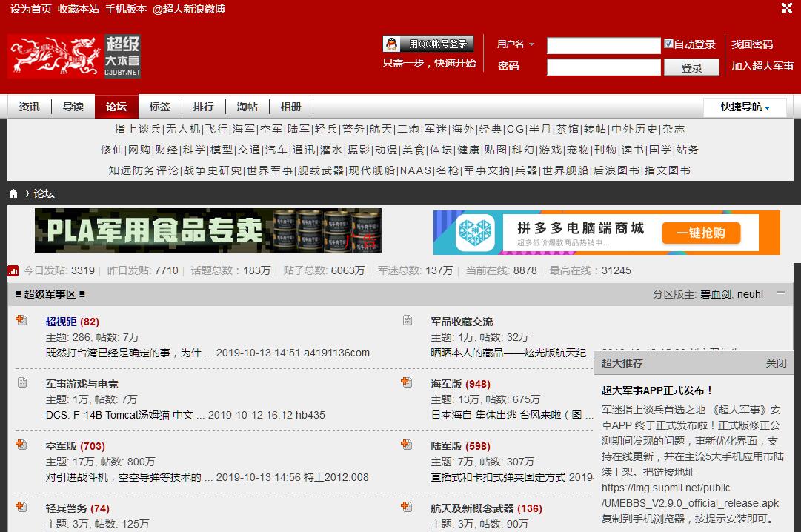The height and width of the screenshot is (532, 801).
Task: Click the red statistics chart icon
Action: point(13,270)
